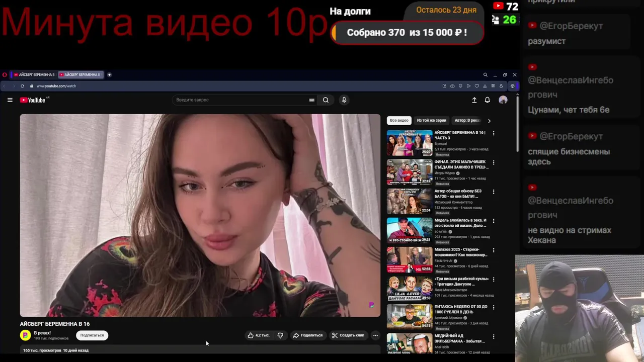Open video title «ПИТАЮСЬ НЕДЕЛЮ ОТ 50 ДО 1000 РУБЛЕЙ»
Viewport: 644px width, 362px height.
coord(461,309)
